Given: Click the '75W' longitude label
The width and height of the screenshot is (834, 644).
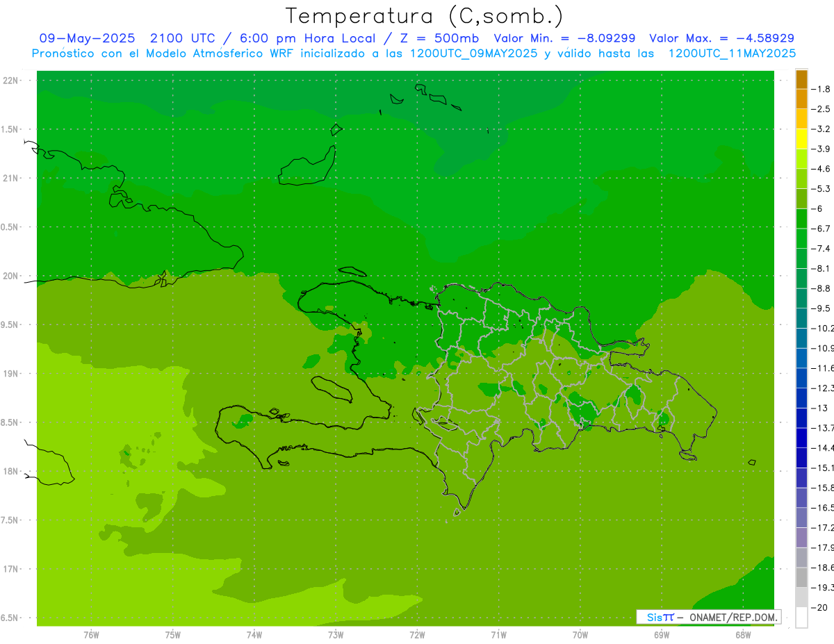Looking at the screenshot, I should [173, 635].
